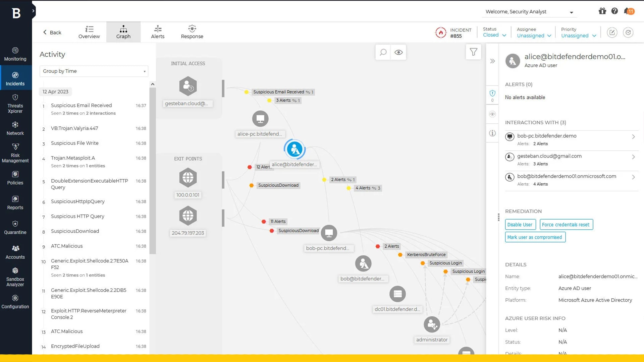Switch to the Response tab
The image size is (644, 362).
tap(192, 32)
